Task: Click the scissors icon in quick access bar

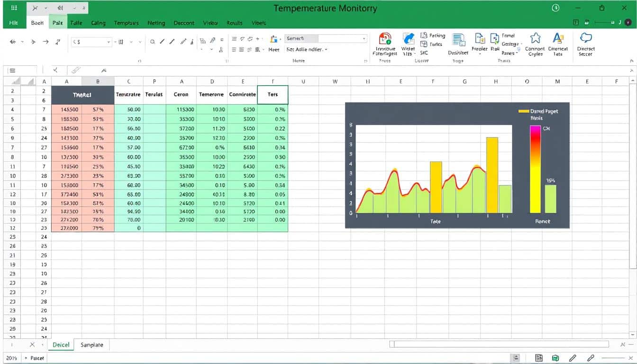Action: click(x=35, y=8)
